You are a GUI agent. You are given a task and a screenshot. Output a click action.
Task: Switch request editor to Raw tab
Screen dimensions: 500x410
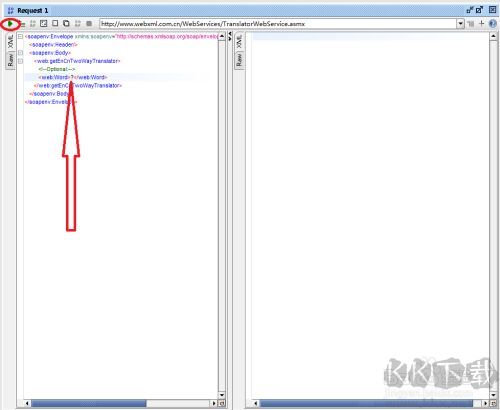point(10,60)
